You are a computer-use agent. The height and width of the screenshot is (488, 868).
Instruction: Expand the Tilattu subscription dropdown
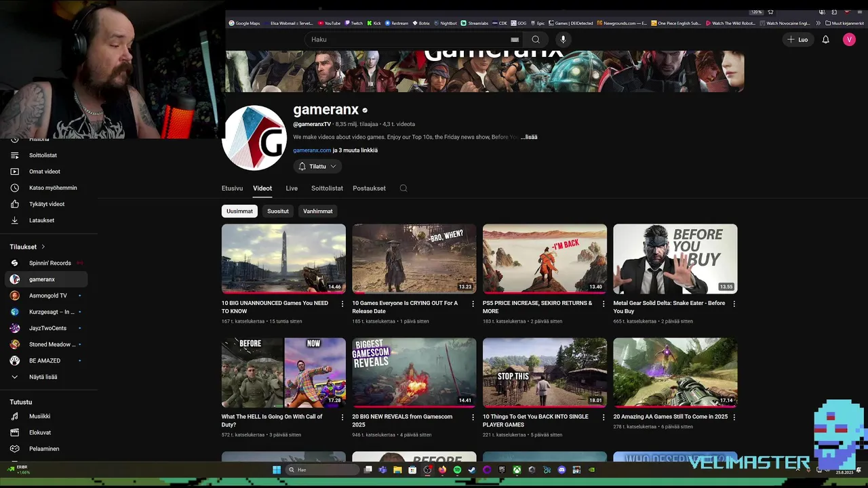click(x=317, y=166)
